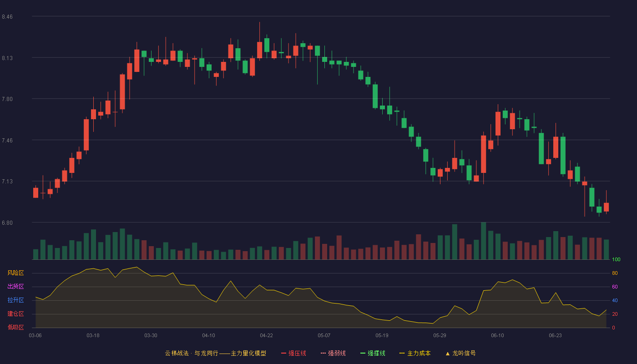Viewport: 637px width, 364px height.
Task: Toggle the 主力成本 legend entry
Action: (415, 353)
